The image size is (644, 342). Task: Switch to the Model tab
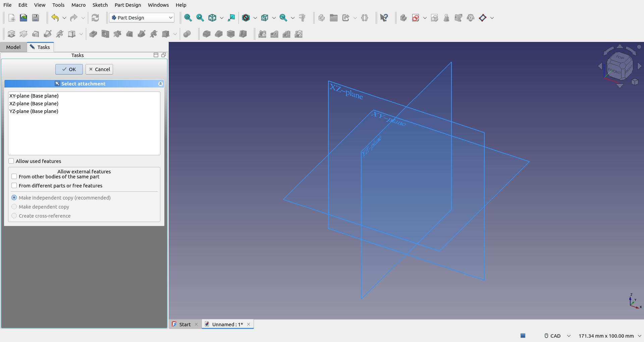coord(13,47)
